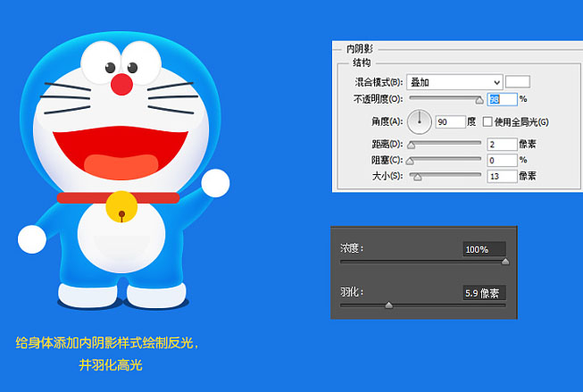Image resolution: width=583 pixels, height=392 pixels.
Task: Click the 结构 group label
Action: [x=361, y=63]
